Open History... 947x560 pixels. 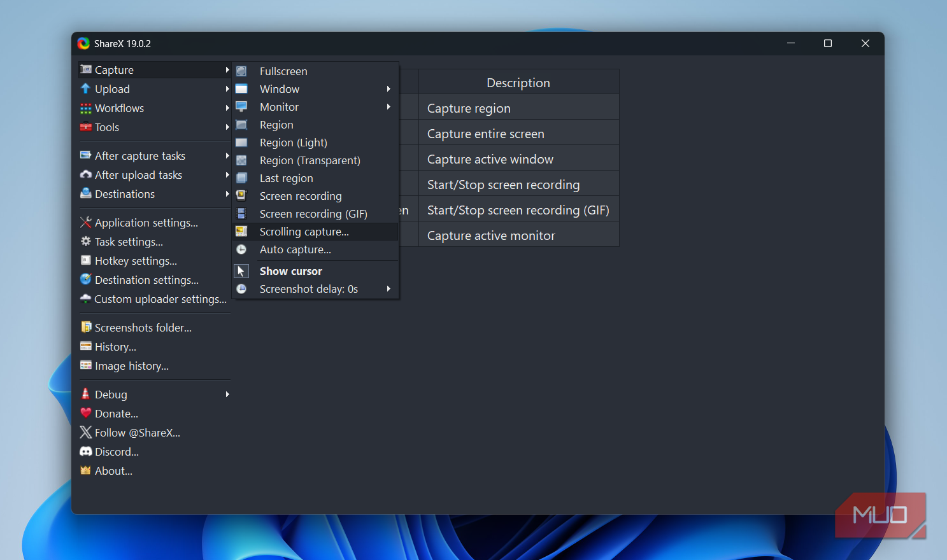[x=154, y=347]
